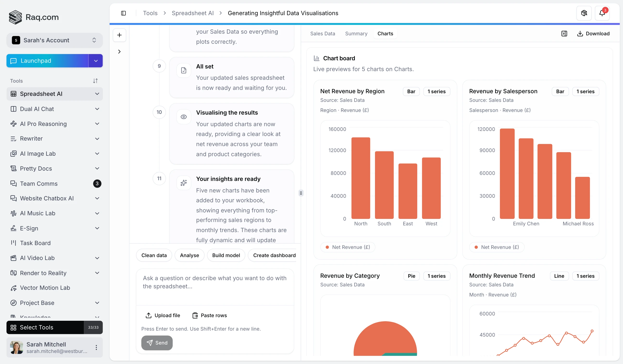This screenshot has width=623, height=364.
Task: Open the Sales Data tab
Action: point(323,33)
